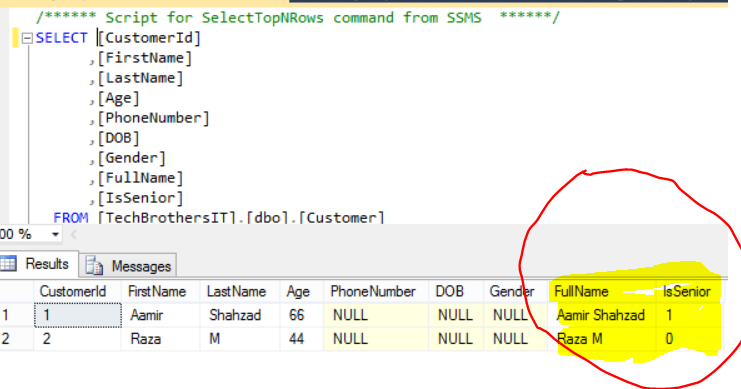Screen dimensions: 741x389
Task: Click the Results tab grid icon
Action: (x=9, y=264)
